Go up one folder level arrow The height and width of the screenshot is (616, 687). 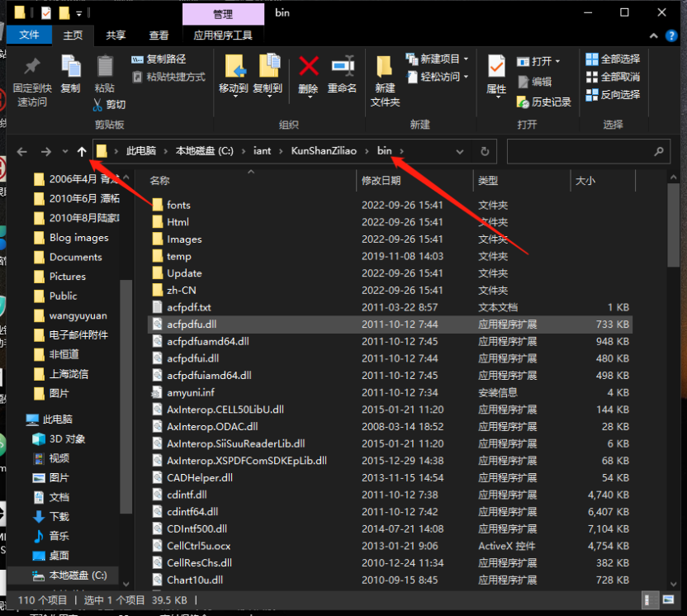(x=82, y=152)
